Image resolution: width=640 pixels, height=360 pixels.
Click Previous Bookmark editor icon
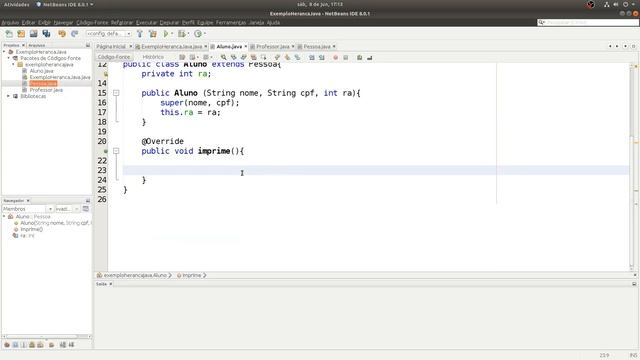click(278, 58)
